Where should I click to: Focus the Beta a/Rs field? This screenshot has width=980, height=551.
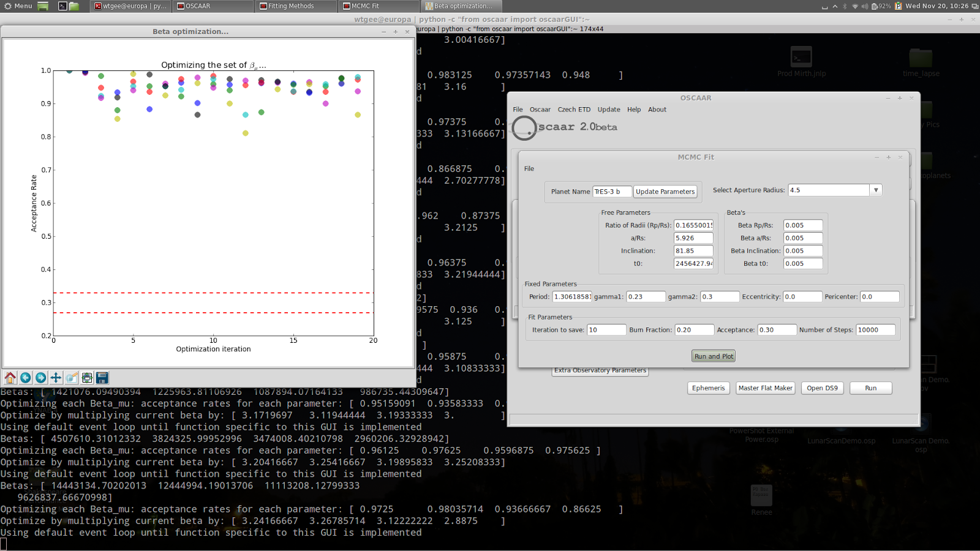point(803,238)
